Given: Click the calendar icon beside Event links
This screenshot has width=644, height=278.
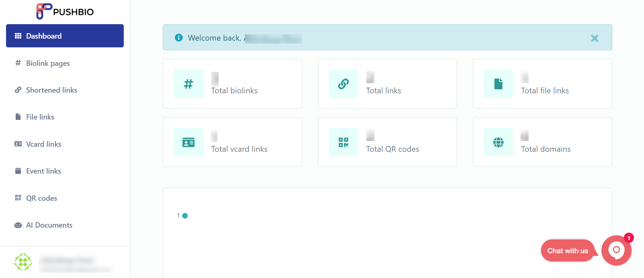Looking at the screenshot, I should click(x=18, y=171).
